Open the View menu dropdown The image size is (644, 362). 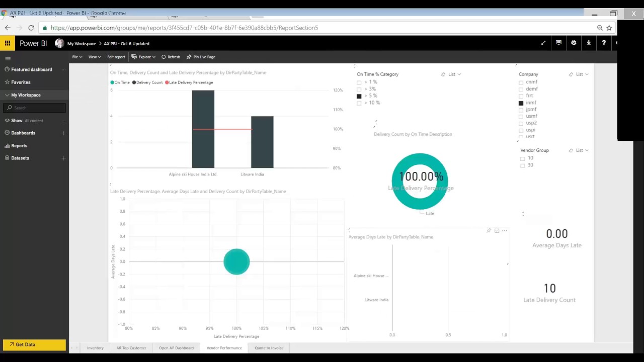pos(94,57)
